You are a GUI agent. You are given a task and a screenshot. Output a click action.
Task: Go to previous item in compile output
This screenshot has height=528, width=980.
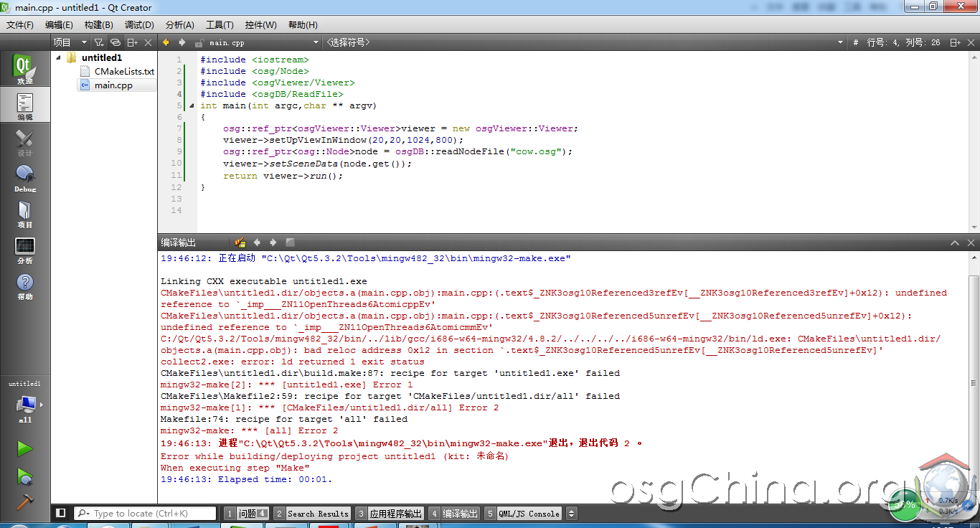257,242
